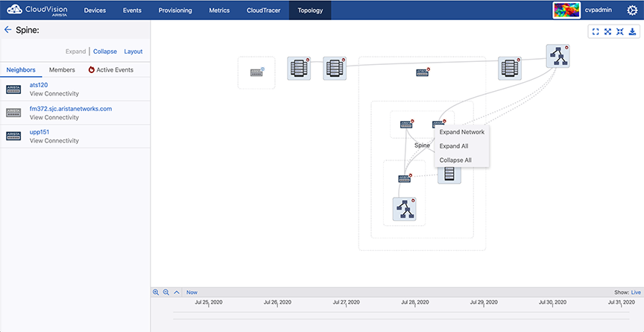
Task: Switch to the Neighbors tab
Action: [x=21, y=70]
